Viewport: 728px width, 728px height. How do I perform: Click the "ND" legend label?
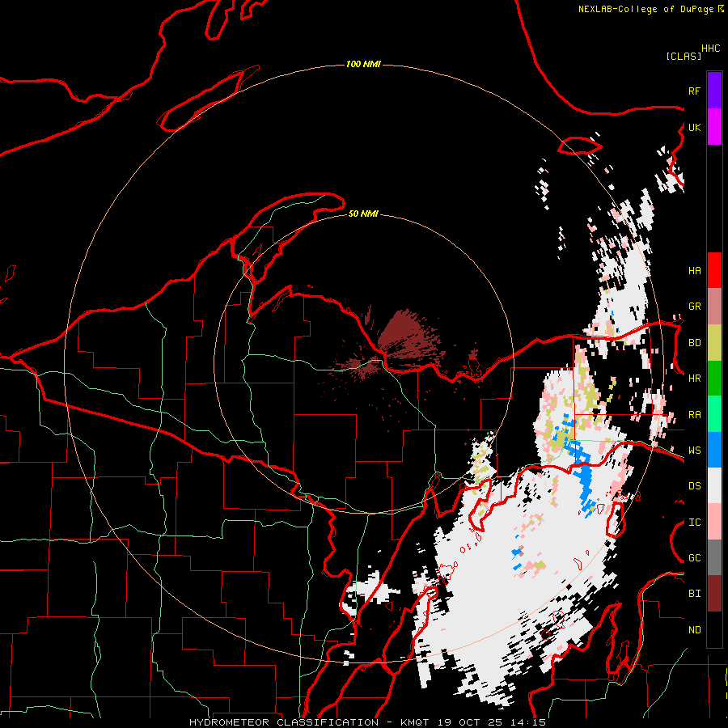(x=694, y=630)
